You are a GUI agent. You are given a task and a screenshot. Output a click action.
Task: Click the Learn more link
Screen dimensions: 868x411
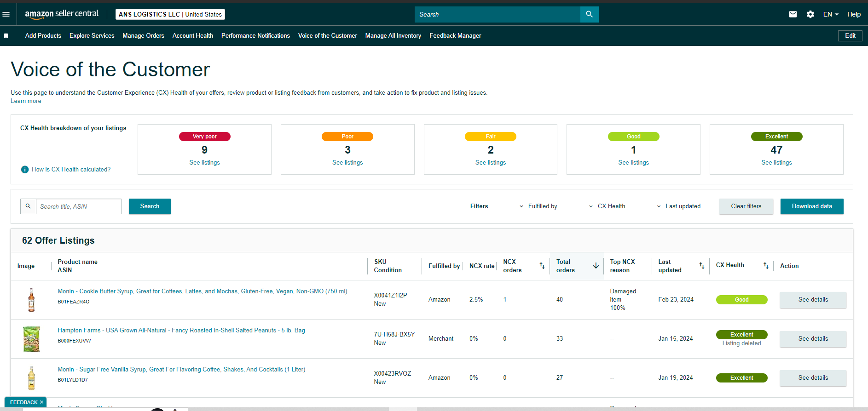pos(26,101)
